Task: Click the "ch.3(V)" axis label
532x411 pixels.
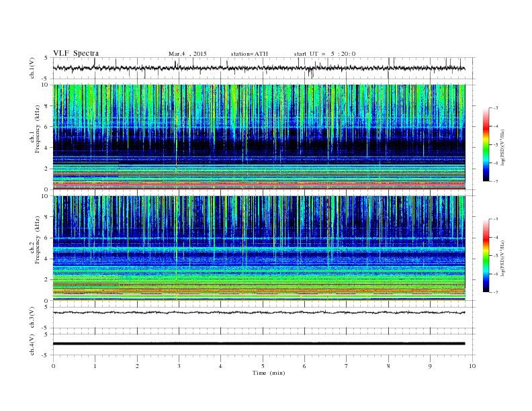Action: [x=32, y=318]
